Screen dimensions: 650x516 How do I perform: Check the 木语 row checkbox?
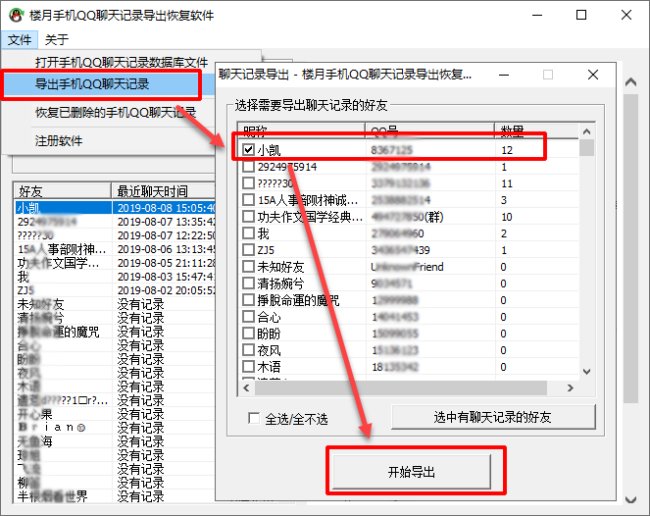coord(248,366)
